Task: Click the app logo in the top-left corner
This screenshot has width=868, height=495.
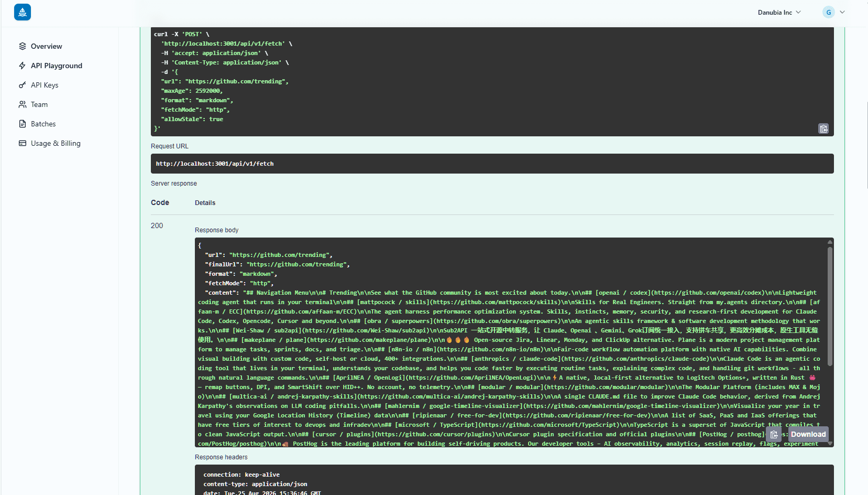Action: [x=23, y=12]
